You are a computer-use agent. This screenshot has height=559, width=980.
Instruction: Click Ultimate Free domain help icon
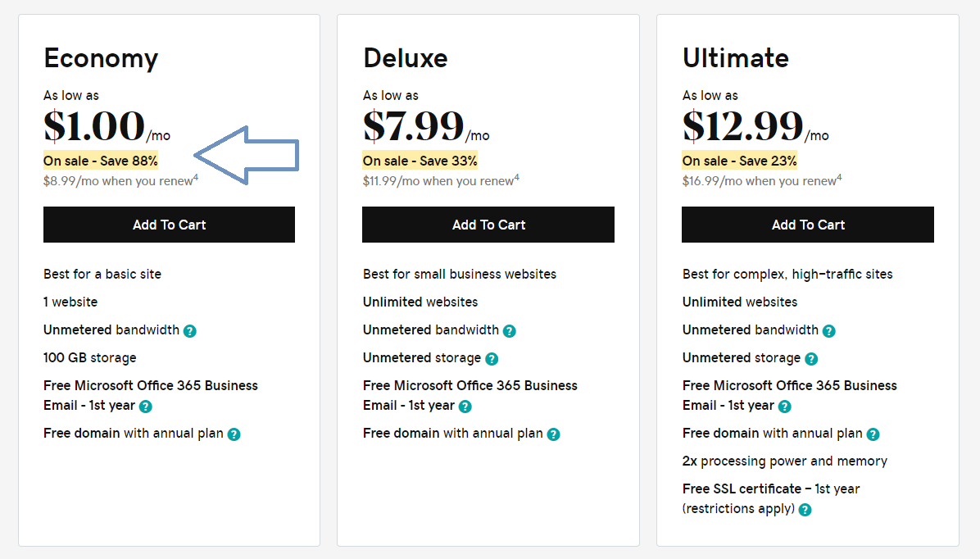[873, 434]
